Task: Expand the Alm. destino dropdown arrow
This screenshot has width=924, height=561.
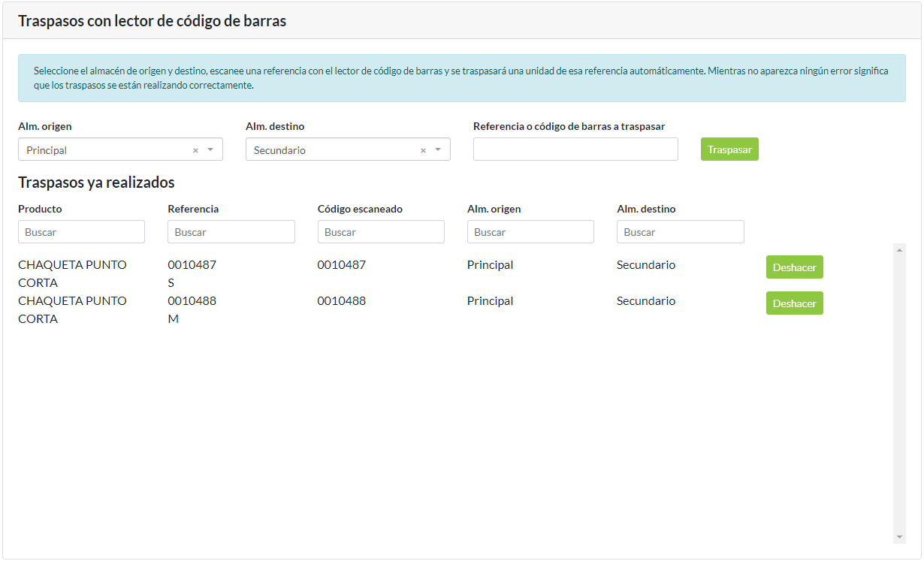Action: 438,150
